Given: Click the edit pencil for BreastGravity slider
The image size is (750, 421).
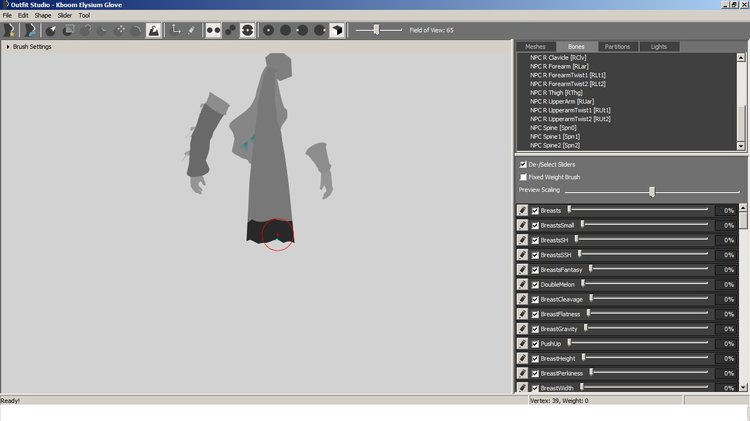Looking at the screenshot, I should pyautogui.click(x=522, y=329).
